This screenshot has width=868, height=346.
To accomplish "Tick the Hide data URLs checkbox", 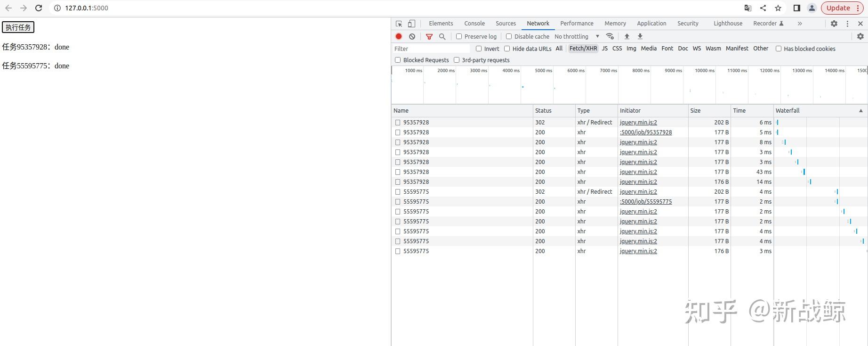I will [507, 49].
